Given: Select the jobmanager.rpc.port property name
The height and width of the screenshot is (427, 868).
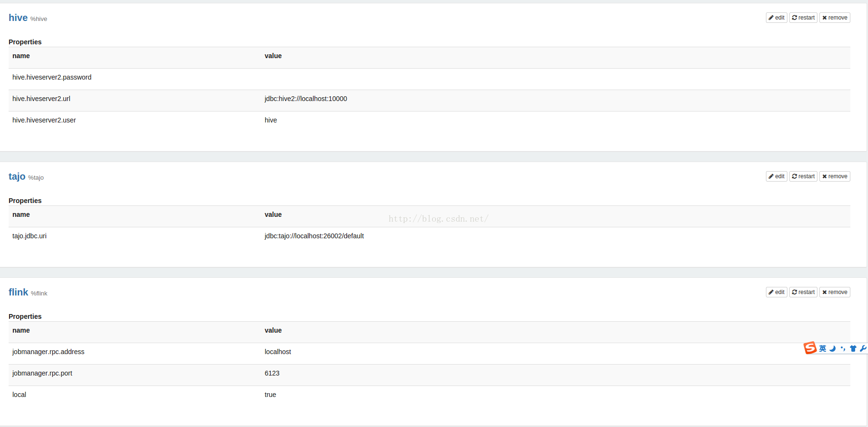Looking at the screenshot, I should 42,373.
